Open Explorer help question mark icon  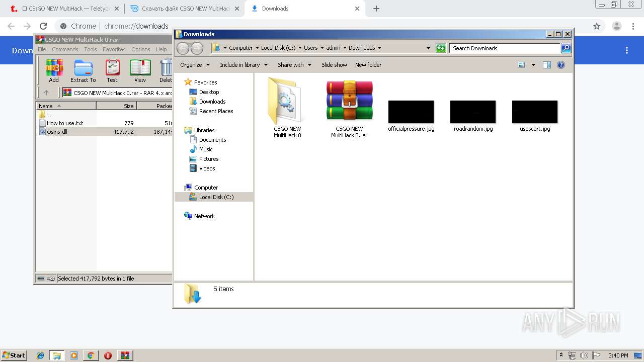561,65
